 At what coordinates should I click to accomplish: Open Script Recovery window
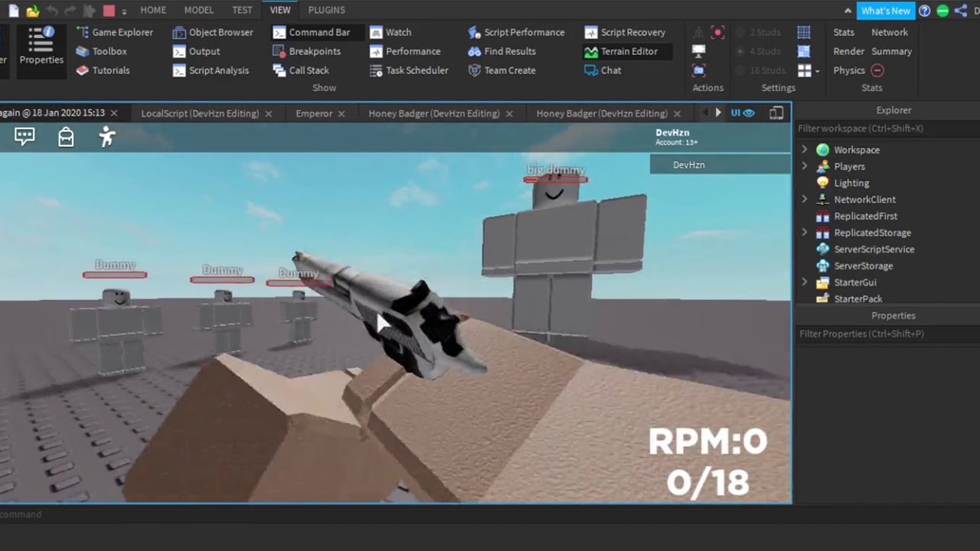click(625, 32)
